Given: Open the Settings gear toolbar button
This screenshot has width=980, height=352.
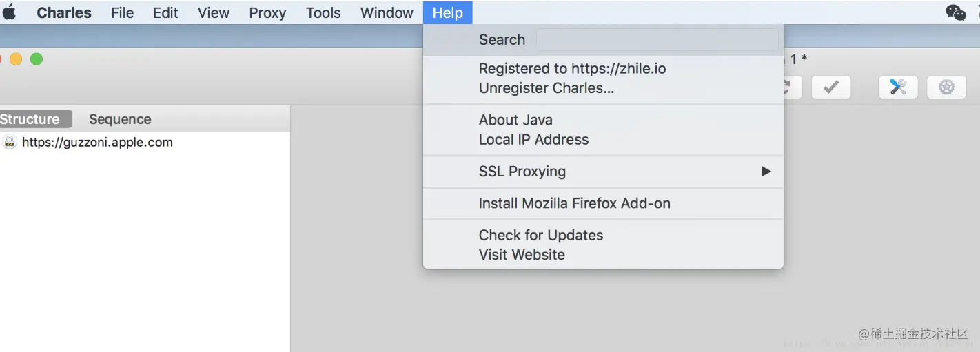Looking at the screenshot, I should pos(946,87).
